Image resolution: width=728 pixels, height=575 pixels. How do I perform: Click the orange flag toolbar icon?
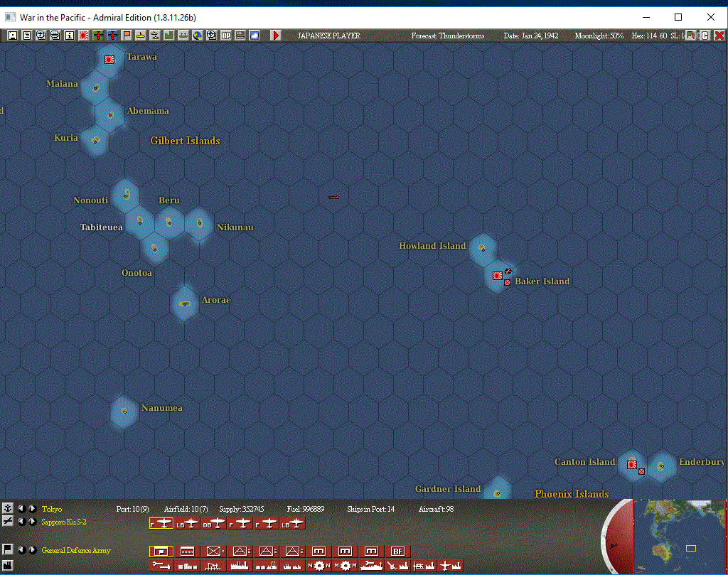tap(127, 36)
